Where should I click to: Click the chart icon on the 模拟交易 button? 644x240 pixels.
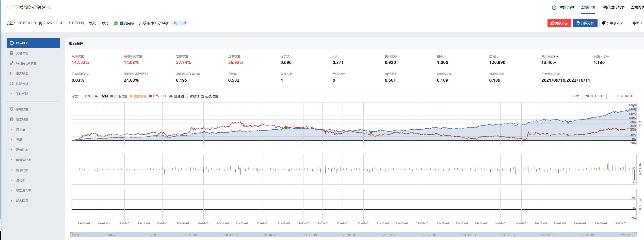click(x=552, y=23)
